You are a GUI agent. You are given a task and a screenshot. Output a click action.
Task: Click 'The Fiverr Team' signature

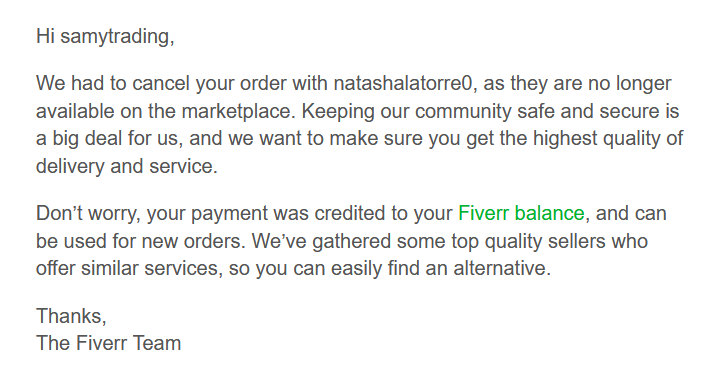[x=109, y=343]
